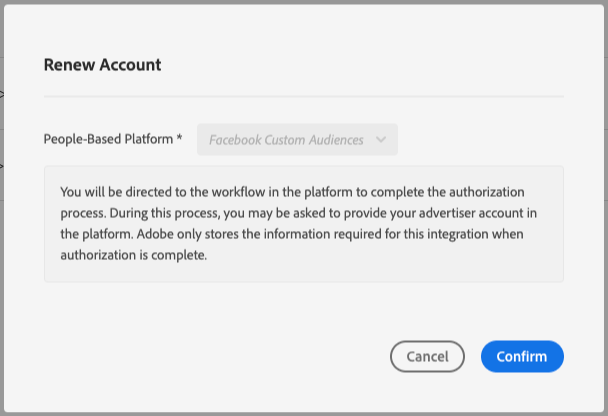The height and width of the screenshot is (416, 608).
Task: Click the divider line under Renew Account
Action: pos(303,96)
